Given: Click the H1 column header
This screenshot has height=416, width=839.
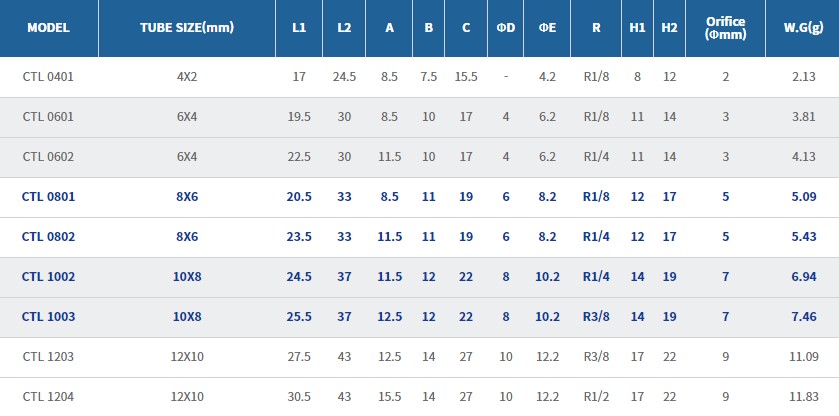Looking at the screenshot, I should coord(638,28).
